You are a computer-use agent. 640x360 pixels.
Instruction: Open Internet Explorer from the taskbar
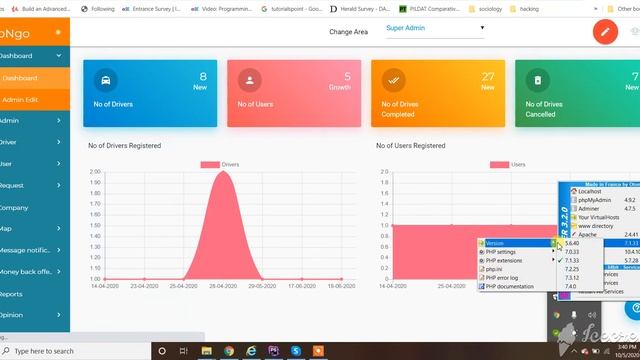point(251,351)
